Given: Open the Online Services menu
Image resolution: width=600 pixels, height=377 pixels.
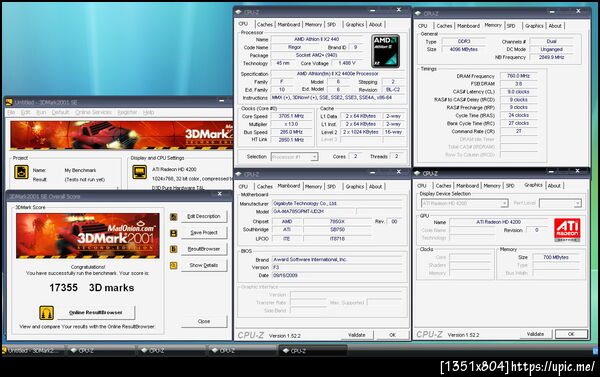Looking at the screenshot, I should pos(93,113).
